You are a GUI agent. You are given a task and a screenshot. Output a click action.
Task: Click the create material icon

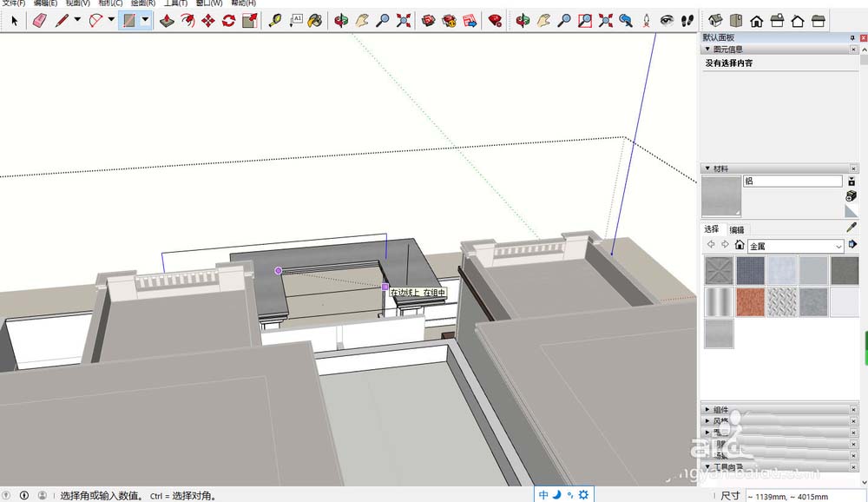click(x=851, y=196)
